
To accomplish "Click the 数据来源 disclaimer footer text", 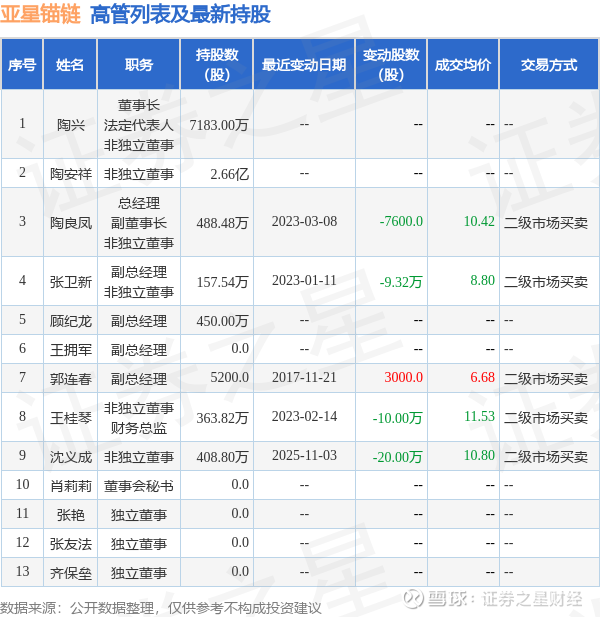I will (161, 608).
